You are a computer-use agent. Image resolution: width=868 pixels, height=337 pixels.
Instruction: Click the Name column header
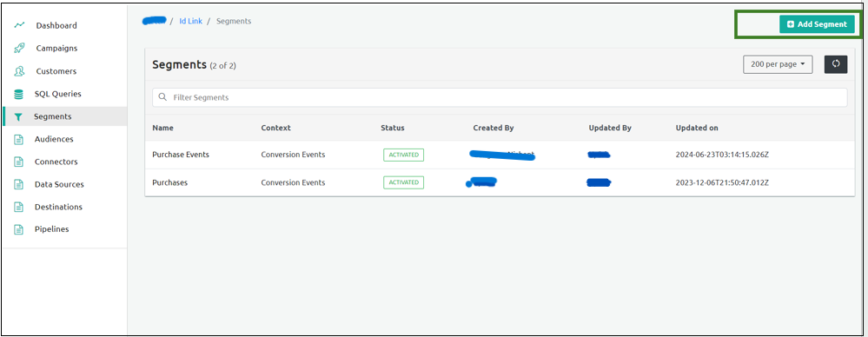coord(162,128)
